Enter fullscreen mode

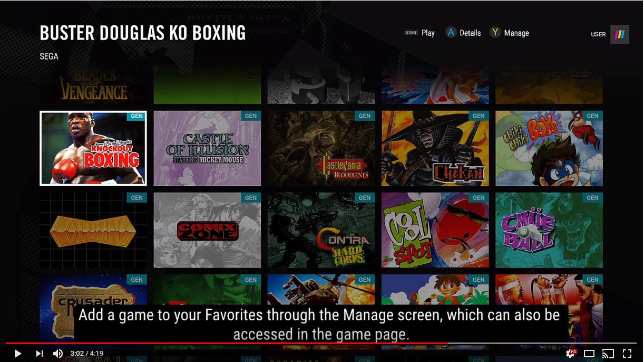[x=627, y=354]
